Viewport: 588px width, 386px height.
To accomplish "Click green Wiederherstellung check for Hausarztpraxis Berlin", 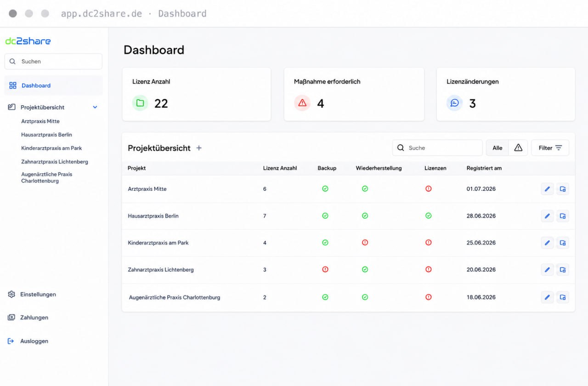I will 365,216.
